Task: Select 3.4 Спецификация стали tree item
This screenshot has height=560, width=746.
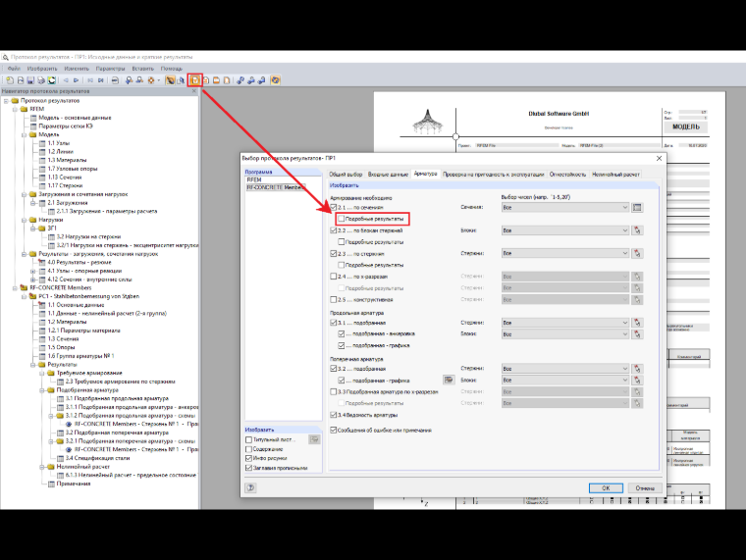Action: point(97,458)
